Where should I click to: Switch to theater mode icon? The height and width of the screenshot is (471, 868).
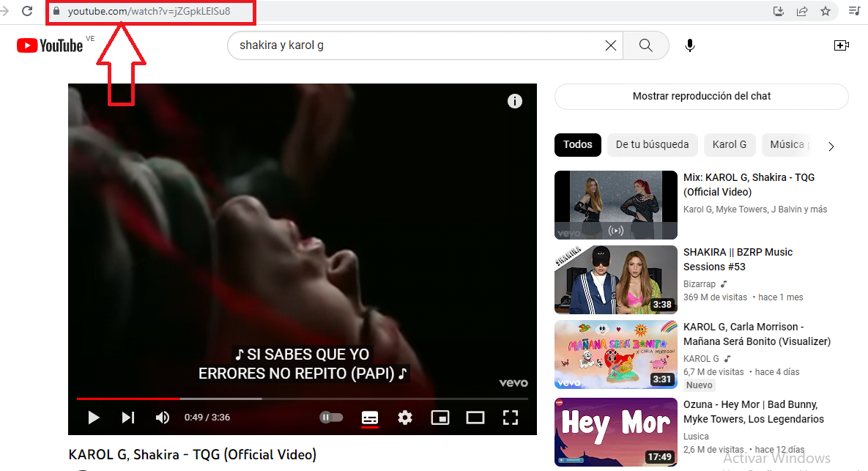click(475, 418)
